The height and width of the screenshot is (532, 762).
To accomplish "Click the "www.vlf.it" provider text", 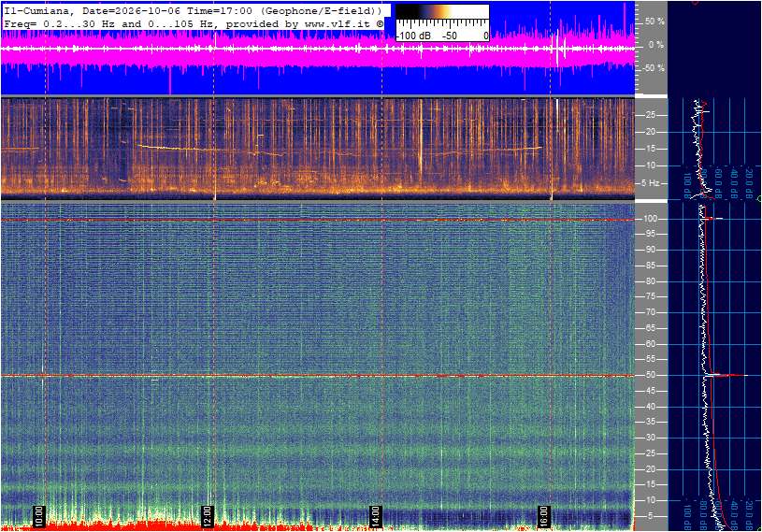I will pyautogui.click(x=339, y=23).
